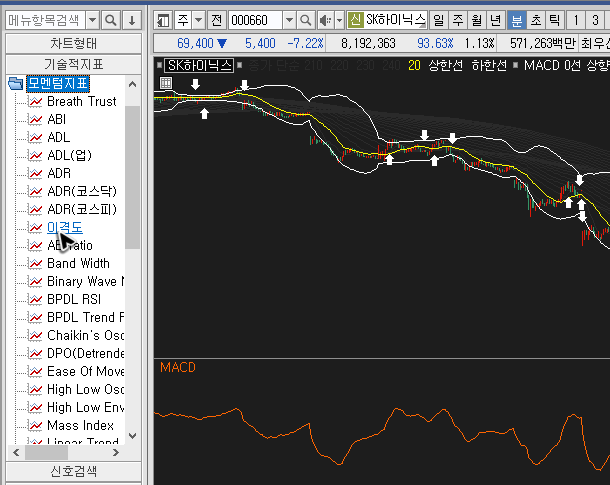Click the 하한선 legend label
The height and width of the screenshot is (485, 610).
click(x=489, y=65)
